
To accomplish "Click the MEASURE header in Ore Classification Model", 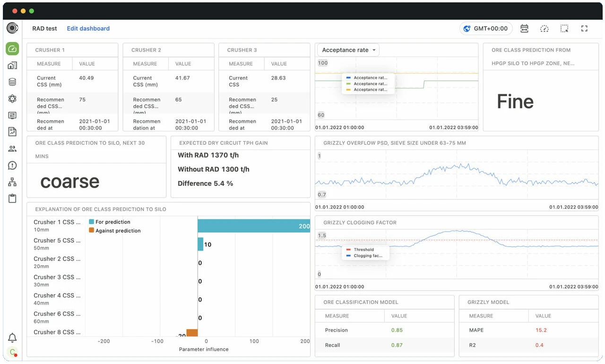I will [x=337, y=316].
